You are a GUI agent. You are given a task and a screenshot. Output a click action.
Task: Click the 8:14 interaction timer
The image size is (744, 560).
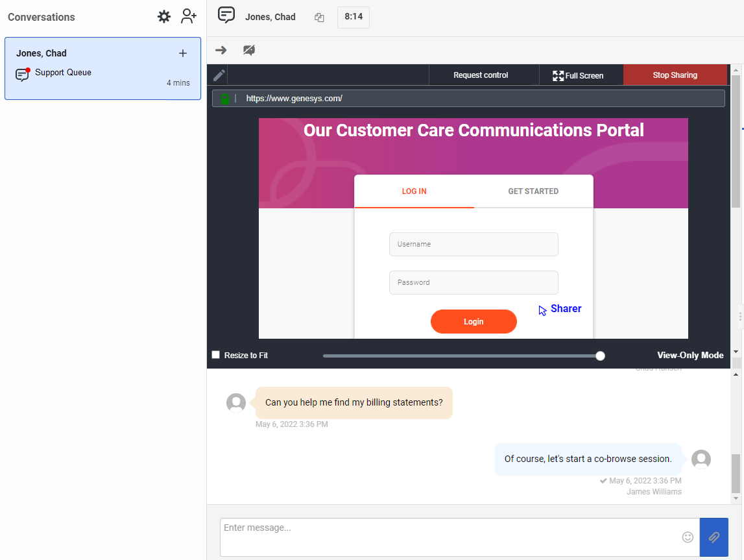353,18
